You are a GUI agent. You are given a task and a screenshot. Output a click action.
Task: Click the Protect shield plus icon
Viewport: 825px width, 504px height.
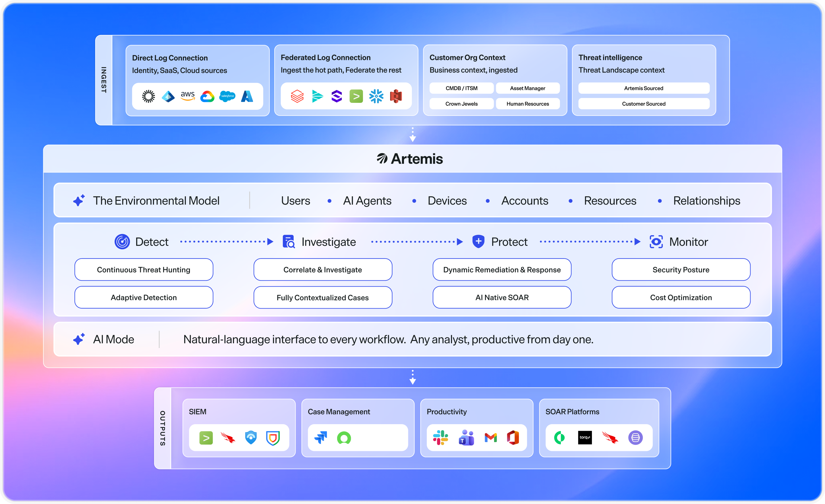click(478, 241)
